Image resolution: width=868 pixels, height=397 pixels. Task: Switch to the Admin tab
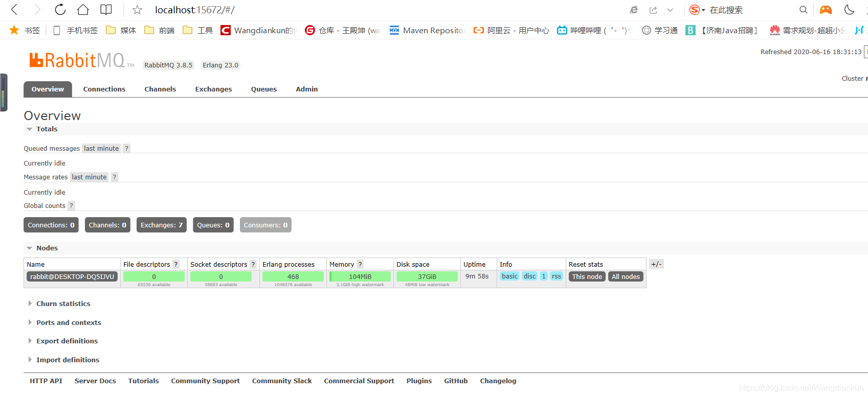click(307, 89)
